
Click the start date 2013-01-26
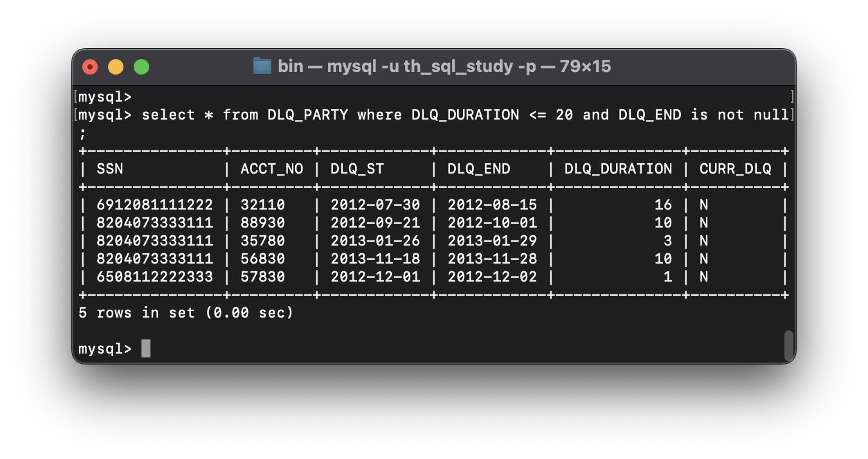(375, 241)
